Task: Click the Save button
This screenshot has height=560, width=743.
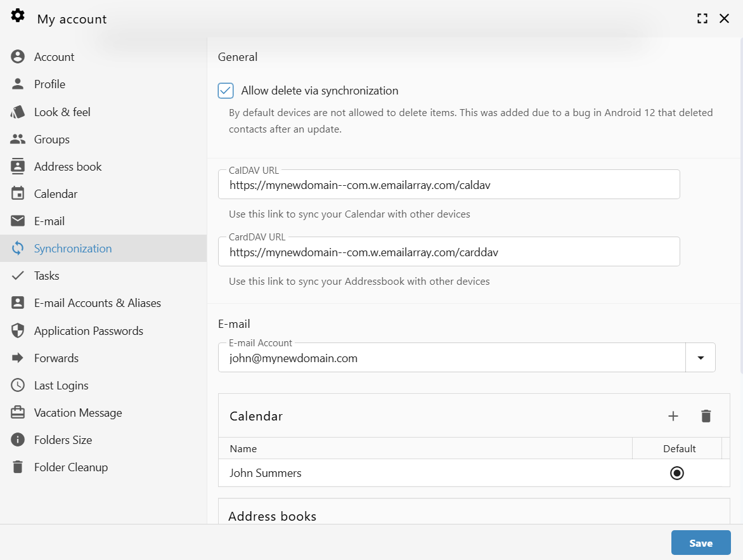Action: pyautogui.click(x=701, y=543)
